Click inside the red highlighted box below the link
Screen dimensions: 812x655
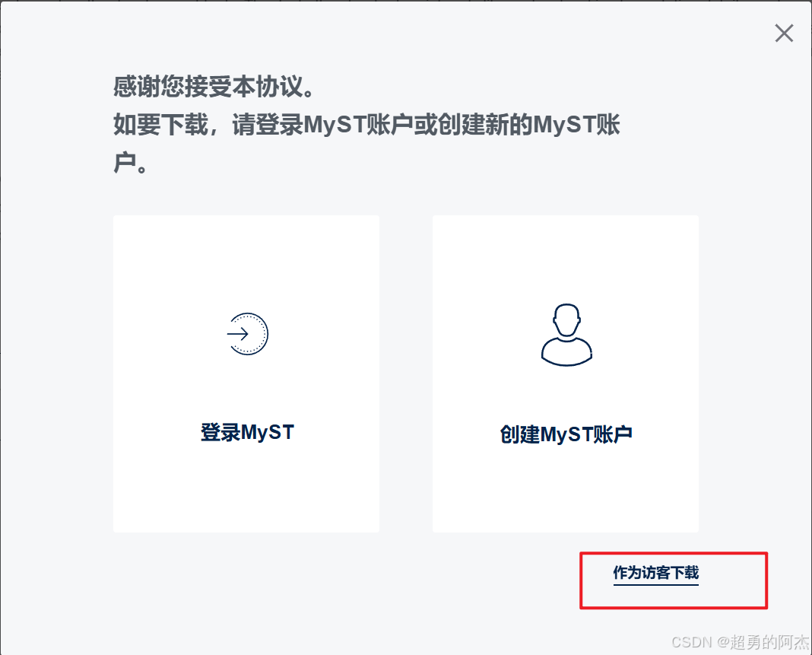pyautogui.click(x=673, y=597)
